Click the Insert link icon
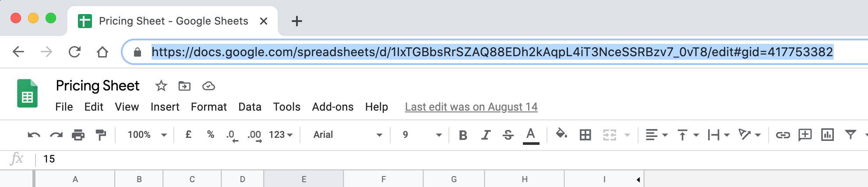The height and width of the screenshot is (187, 868). point(783,135)
